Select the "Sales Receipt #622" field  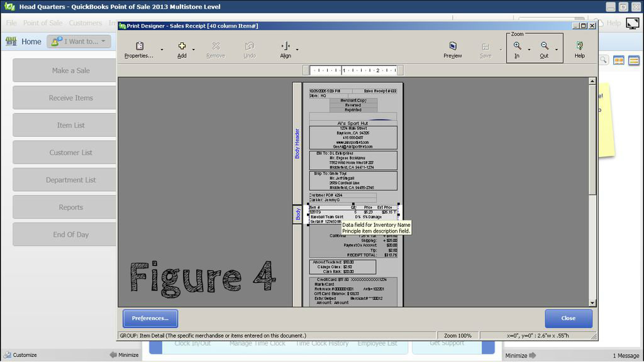tap(380, 90)
